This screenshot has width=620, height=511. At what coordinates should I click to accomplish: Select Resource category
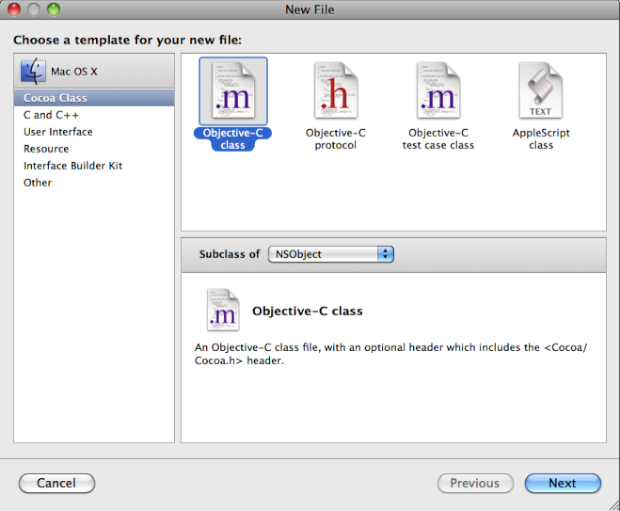pos(94,149)
